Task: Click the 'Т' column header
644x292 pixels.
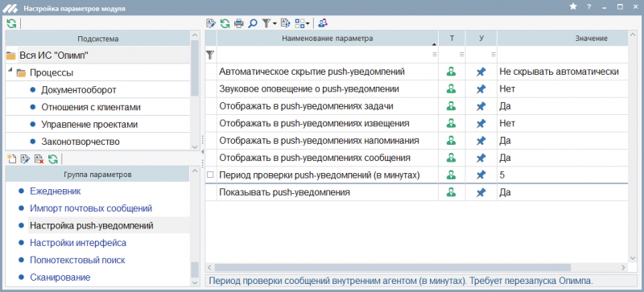Action: click(452, 39)
